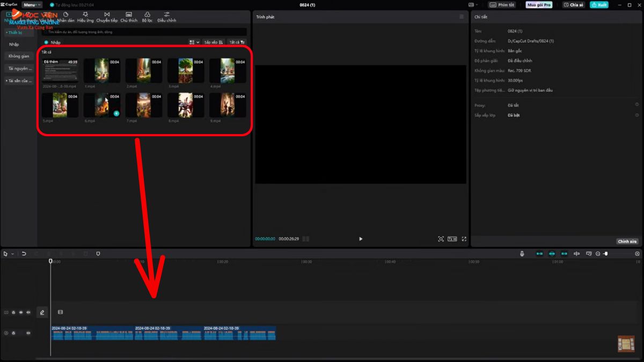
Task: Click the Chỉnh sửa button in details
Action: point(627,241)
